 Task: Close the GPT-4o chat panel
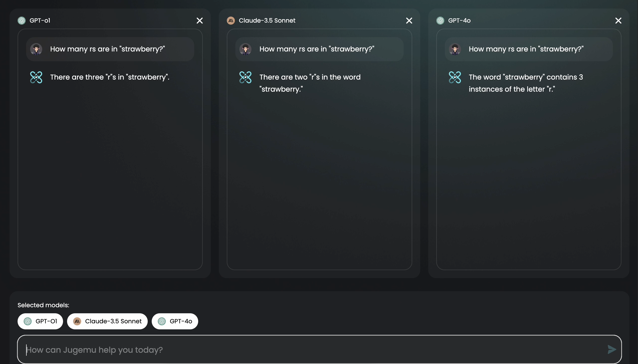click(x=618, y=21)
